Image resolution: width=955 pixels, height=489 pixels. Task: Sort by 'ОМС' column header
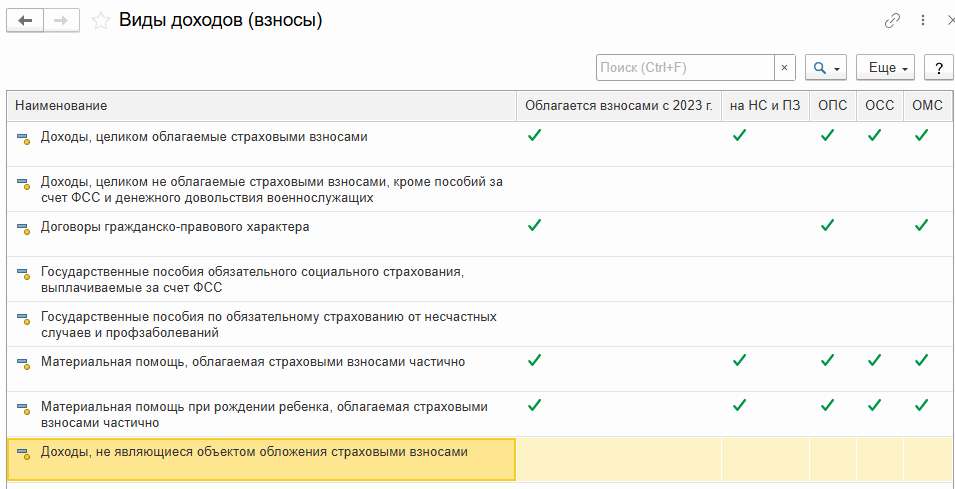928,105
